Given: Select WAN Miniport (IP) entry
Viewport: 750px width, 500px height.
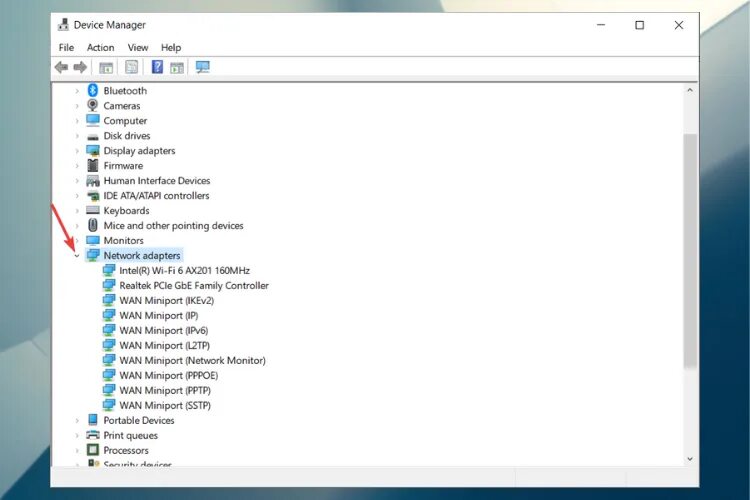Looking at the screenshot, I should (x=158, y=315).
